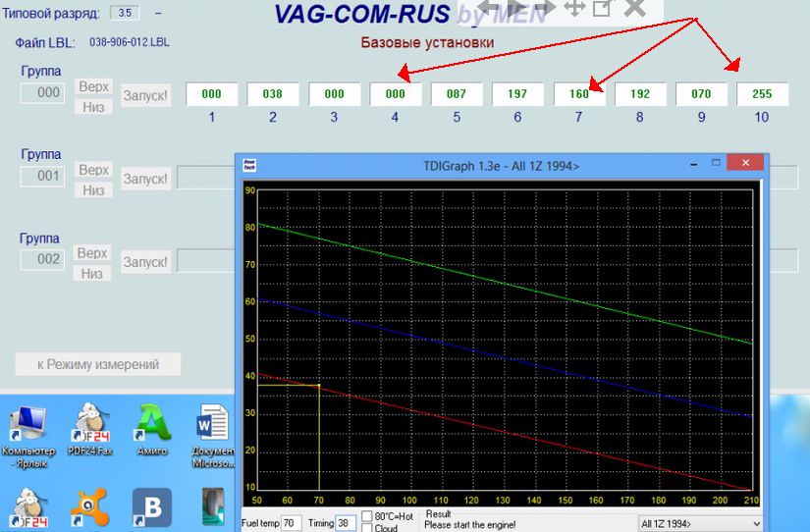Click field 4 value 000

point(396,94)
